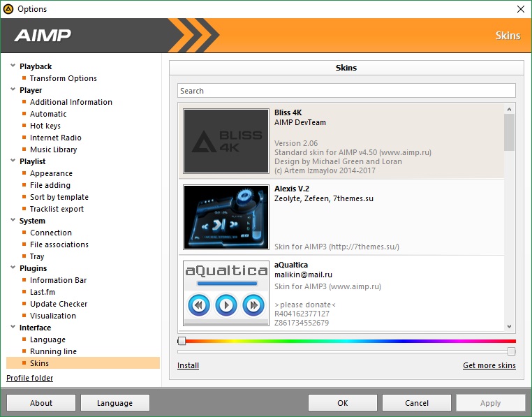
Task: Open File associations settings
Action: pos(59,244)
